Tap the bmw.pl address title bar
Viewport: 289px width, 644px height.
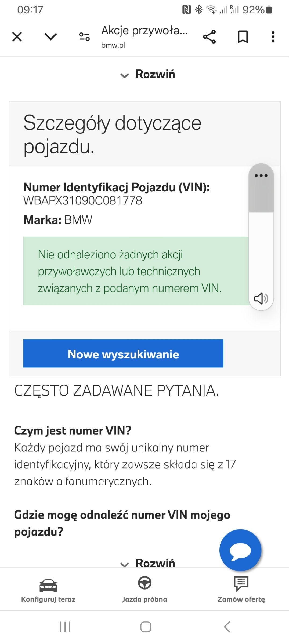point(144,37)
